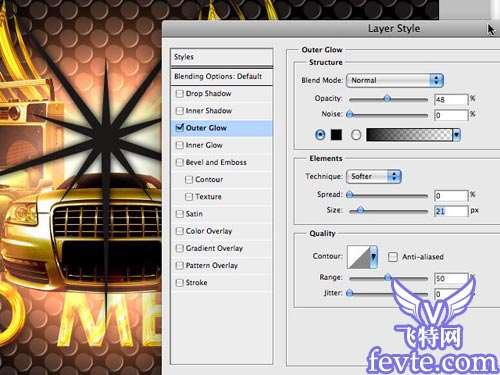Tick the Inner Glow checkbox

[180, 145]
